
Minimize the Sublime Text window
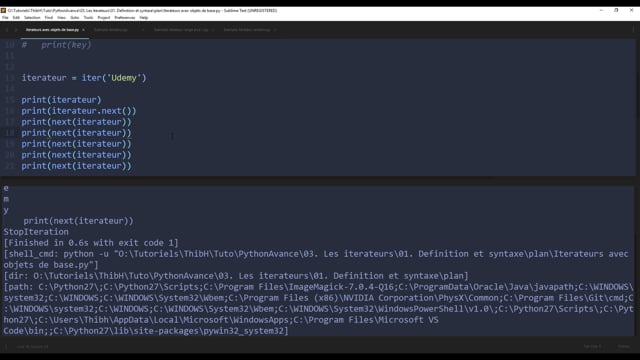coord(601,10)
